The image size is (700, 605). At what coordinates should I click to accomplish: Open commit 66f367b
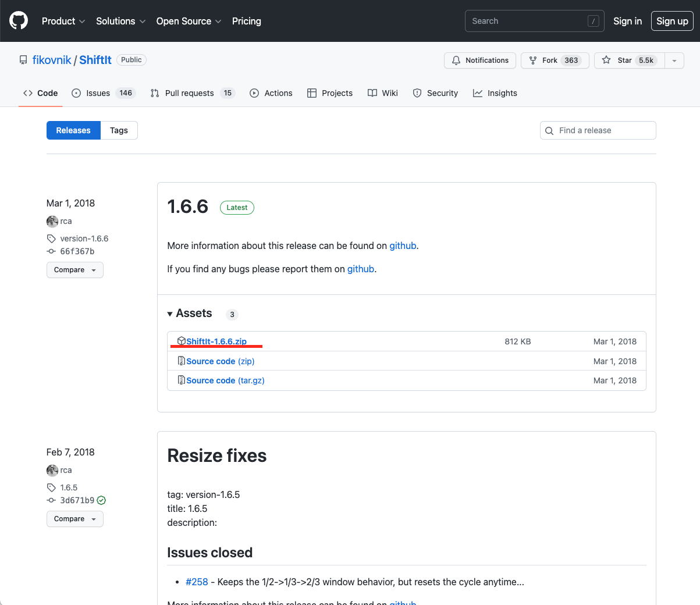[x=77, y=251]
